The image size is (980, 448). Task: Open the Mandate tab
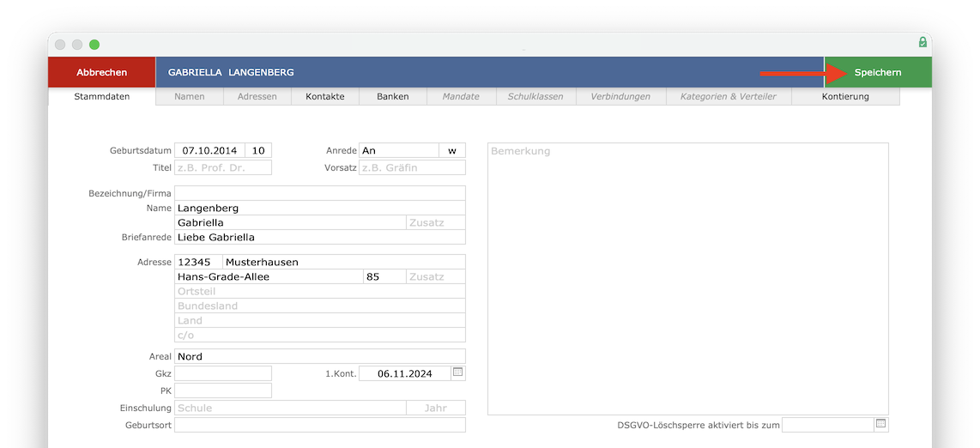pos(461,96)
